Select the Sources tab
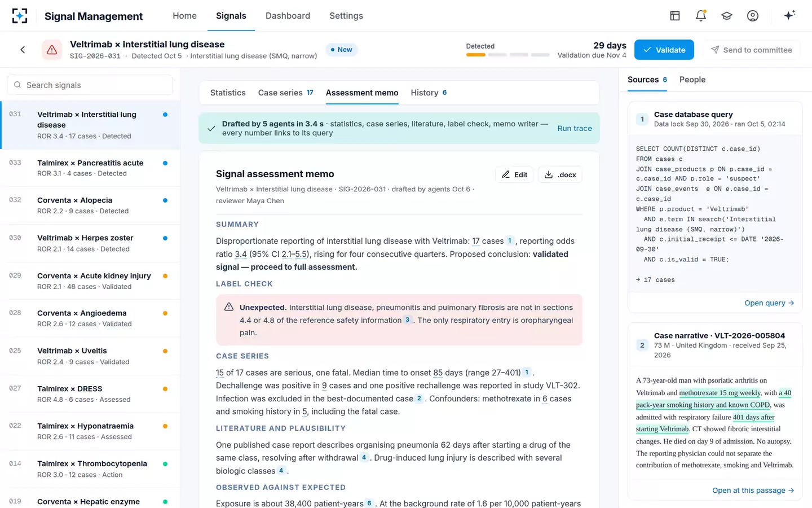Viewport: 812px width, 508px height. (647, 80)
